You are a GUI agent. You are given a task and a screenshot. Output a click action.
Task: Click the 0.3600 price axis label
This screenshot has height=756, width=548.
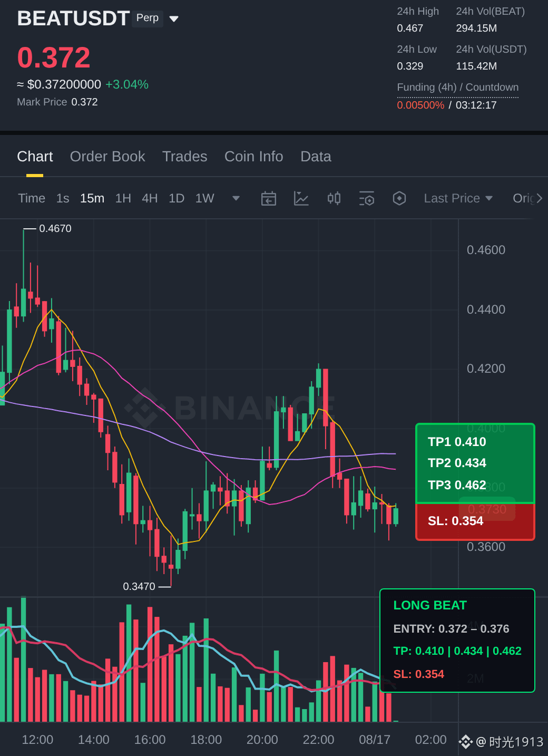[x=486, y=547]
